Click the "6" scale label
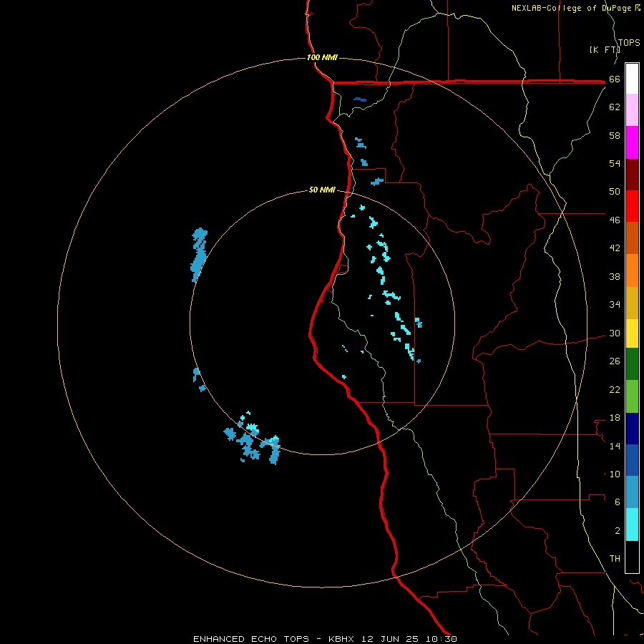This screenshot has height=644, width=644. coord(618,502)
